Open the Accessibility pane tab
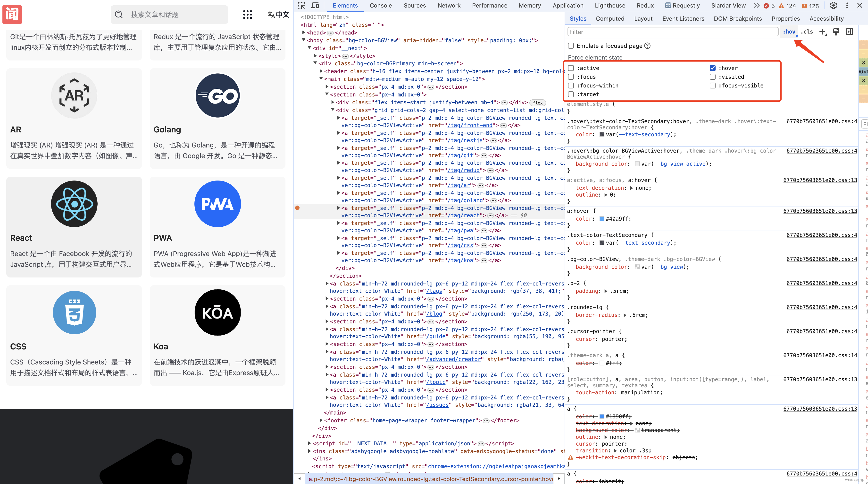The image size is (868, 484). pyautogui.click(x=826, y=18)
